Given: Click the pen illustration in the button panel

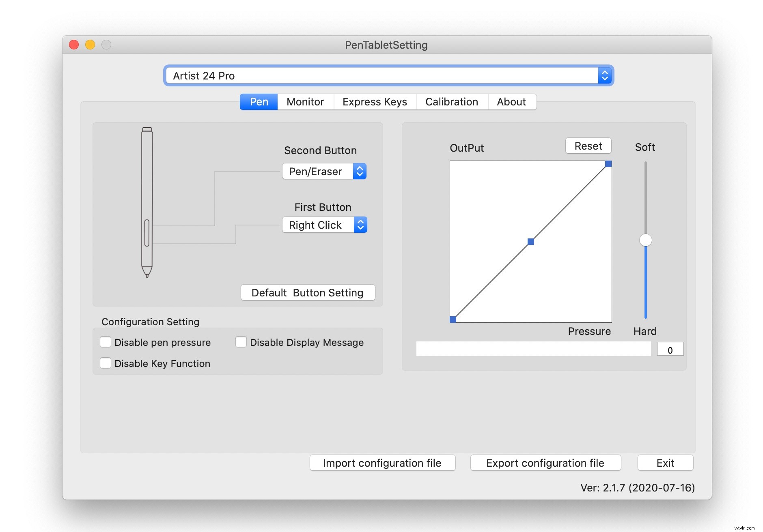Looking at the screenshot, I should (147, 201).
